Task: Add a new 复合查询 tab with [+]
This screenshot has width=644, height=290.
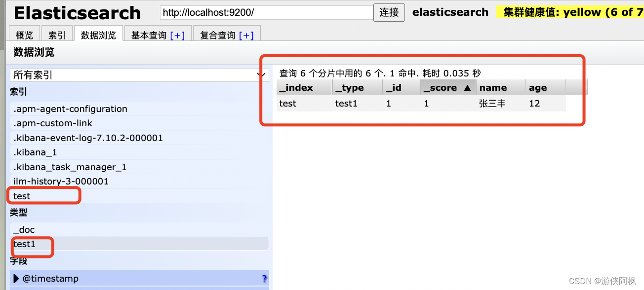Action: point(246,35)
